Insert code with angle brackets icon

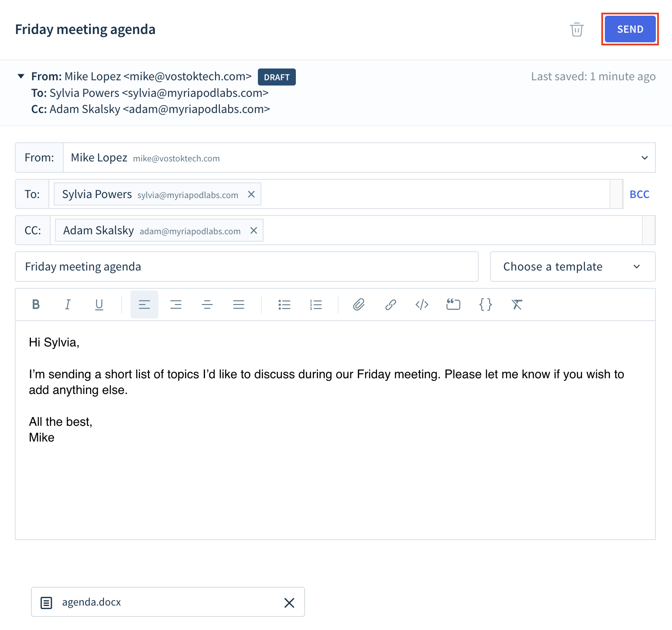pyautogui.click(x=422, y=305)
